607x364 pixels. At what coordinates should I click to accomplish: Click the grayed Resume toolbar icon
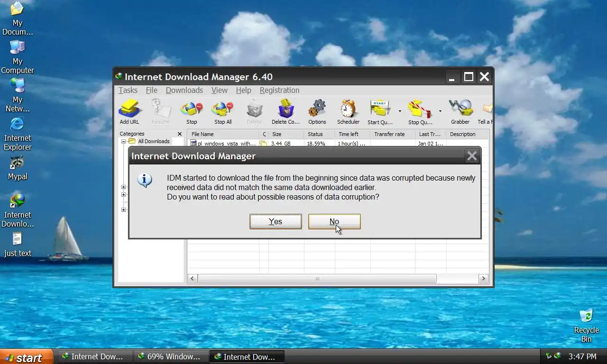click(161, 112)
